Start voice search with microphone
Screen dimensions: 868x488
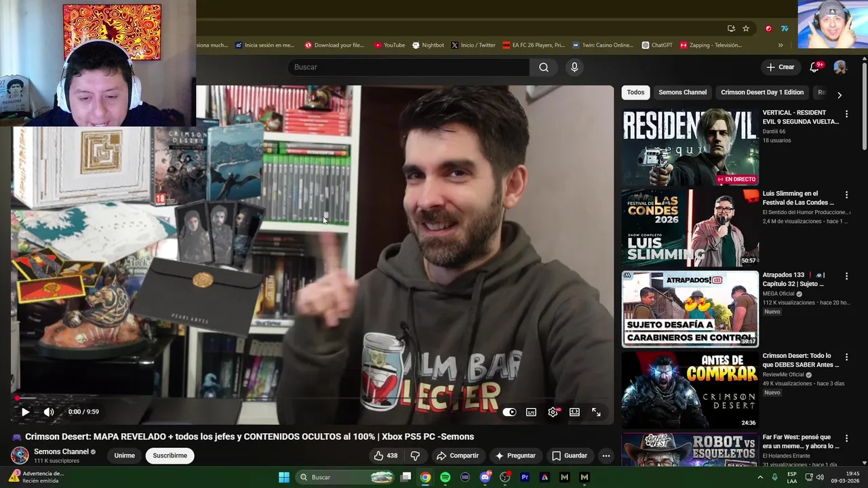[x=574, y=67]
